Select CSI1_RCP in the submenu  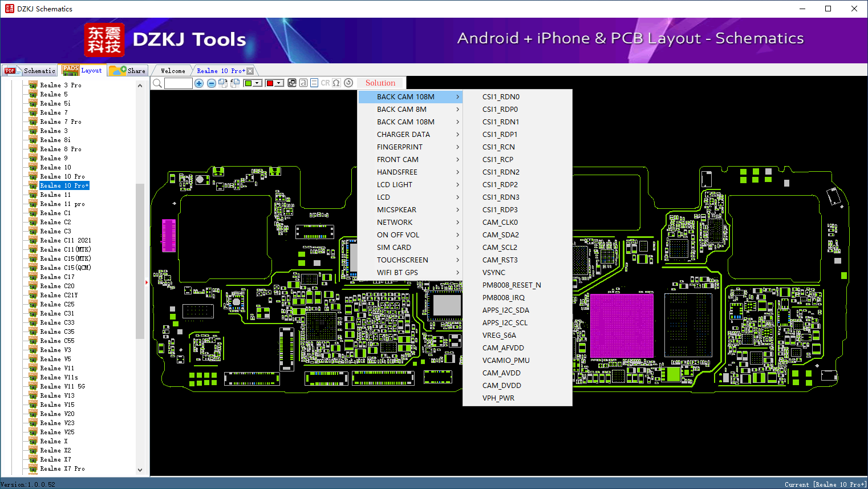(x=517, y=160)
